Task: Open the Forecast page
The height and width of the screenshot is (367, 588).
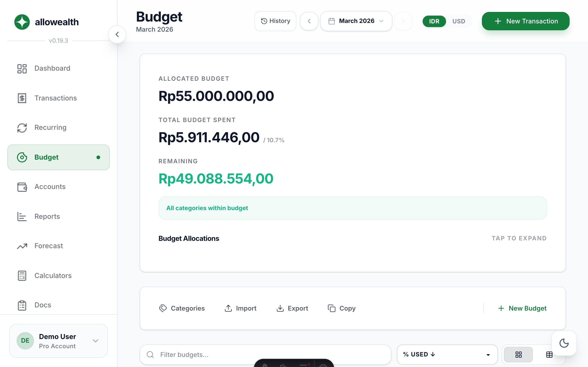Action: point(49,246)
